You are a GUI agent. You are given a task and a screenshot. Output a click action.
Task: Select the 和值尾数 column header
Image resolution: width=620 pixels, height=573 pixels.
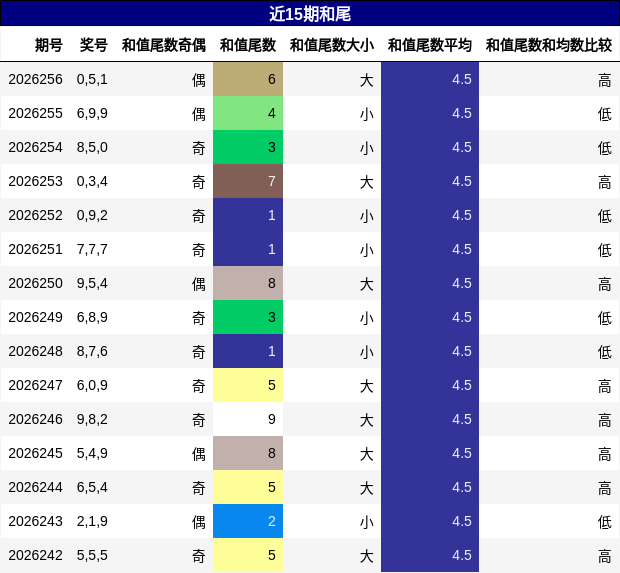pos(248,45)
